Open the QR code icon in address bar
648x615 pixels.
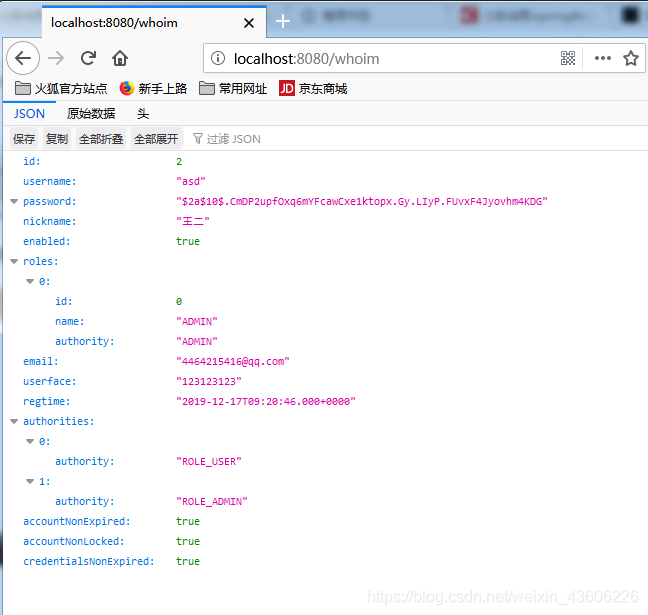point(568,58)
